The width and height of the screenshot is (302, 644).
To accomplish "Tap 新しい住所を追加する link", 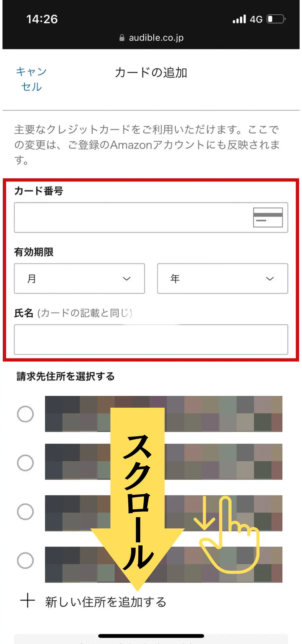I will (106, 602).
